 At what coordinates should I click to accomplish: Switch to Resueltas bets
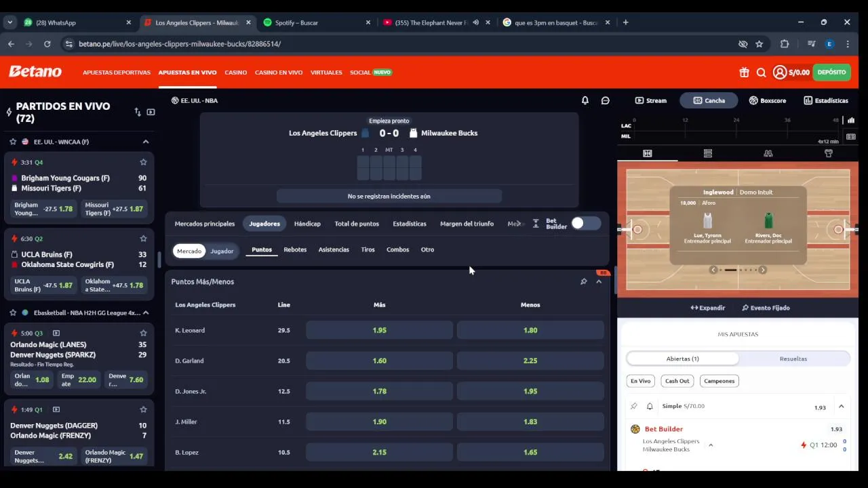point(793,359)
